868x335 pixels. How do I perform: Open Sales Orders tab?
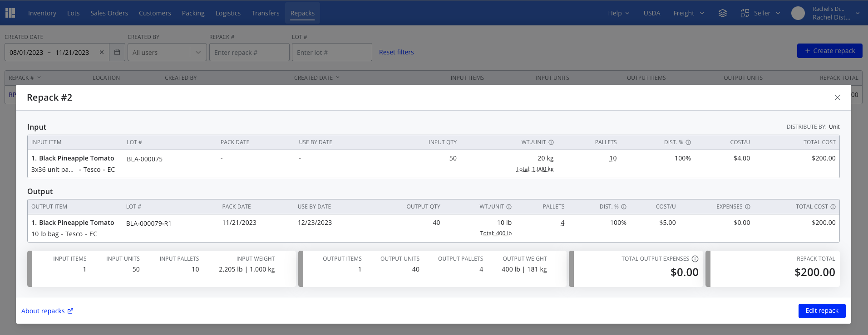point(109,13)
